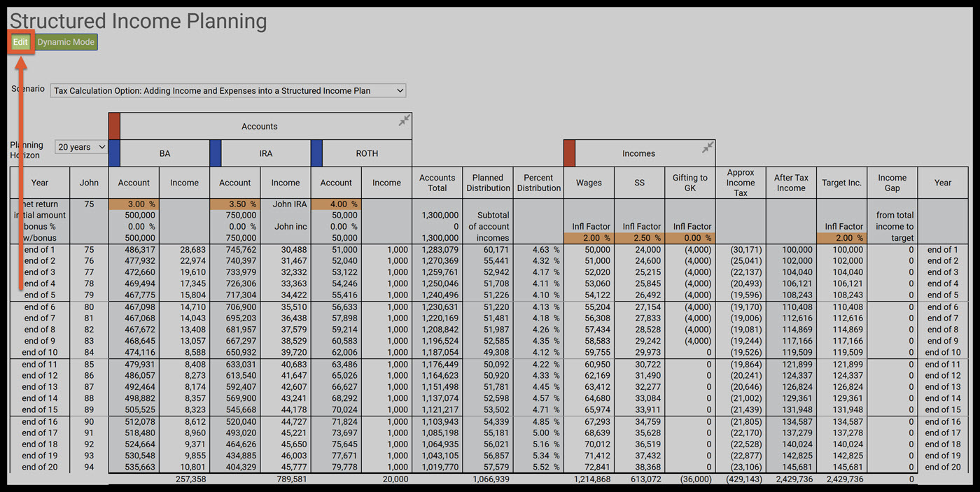Click the John column header
This screenshot has width=980, height=492.
click(89, 183)
